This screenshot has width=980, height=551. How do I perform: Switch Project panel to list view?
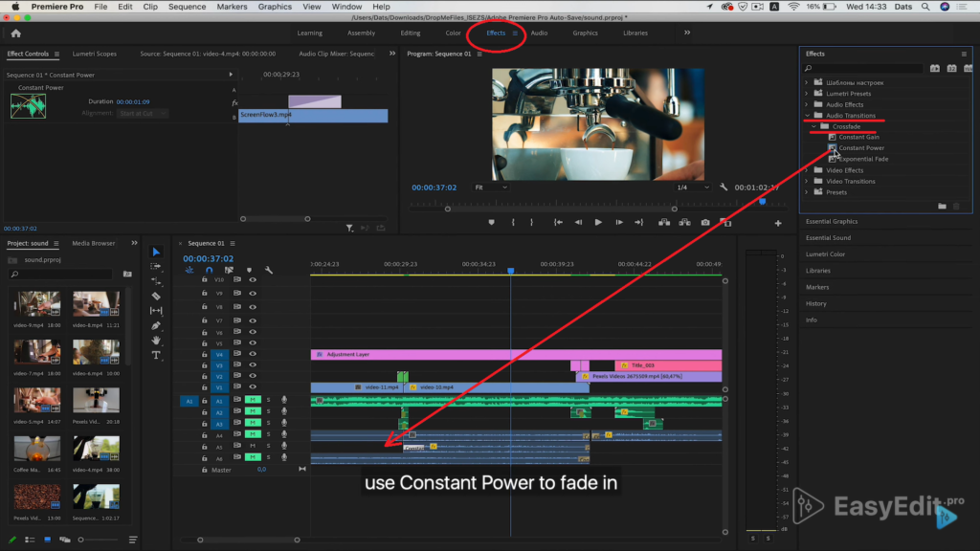pyautogui.click(x=30, y=540)
